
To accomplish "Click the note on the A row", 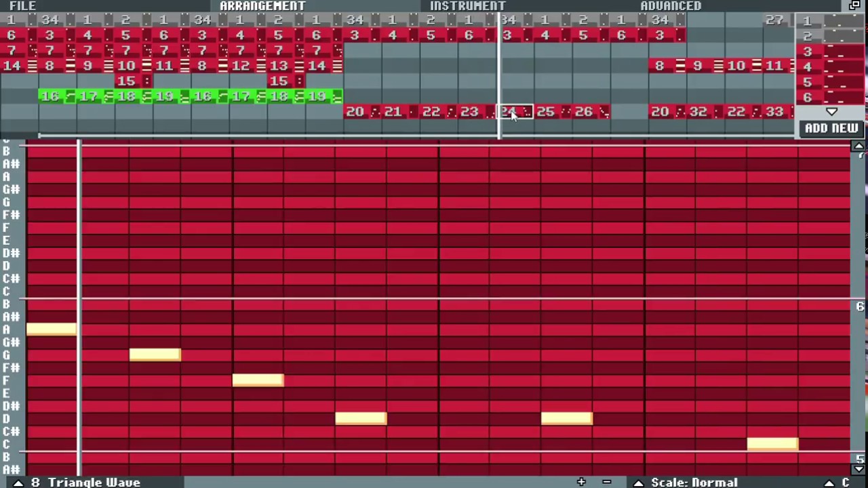I will (52, 329).
